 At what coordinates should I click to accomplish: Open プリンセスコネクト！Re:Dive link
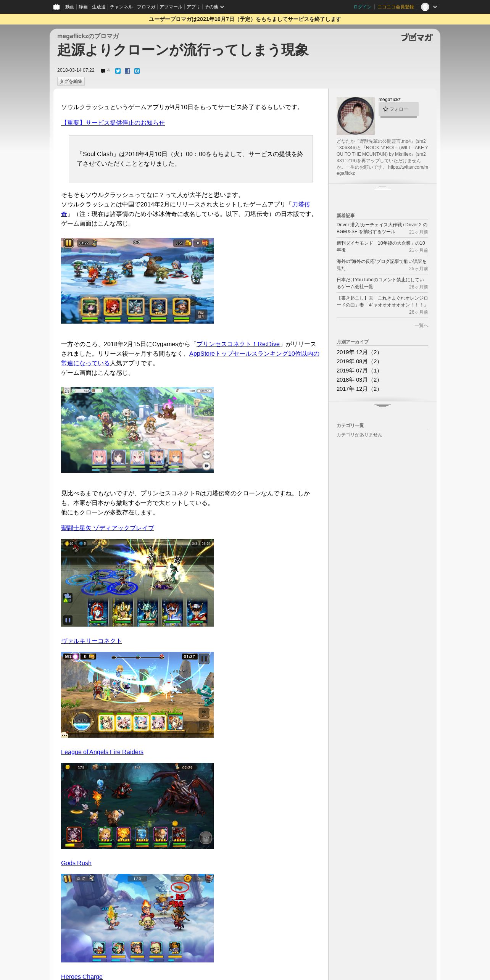(x=238, y=344)
